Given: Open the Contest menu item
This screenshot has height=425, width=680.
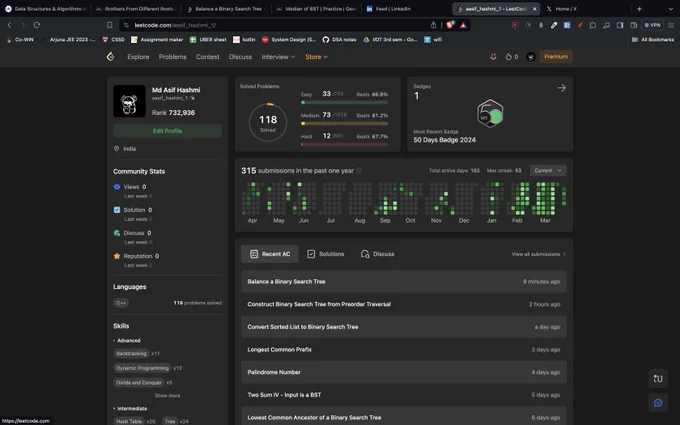Looking at the screenshot, I should coord(208,57).
